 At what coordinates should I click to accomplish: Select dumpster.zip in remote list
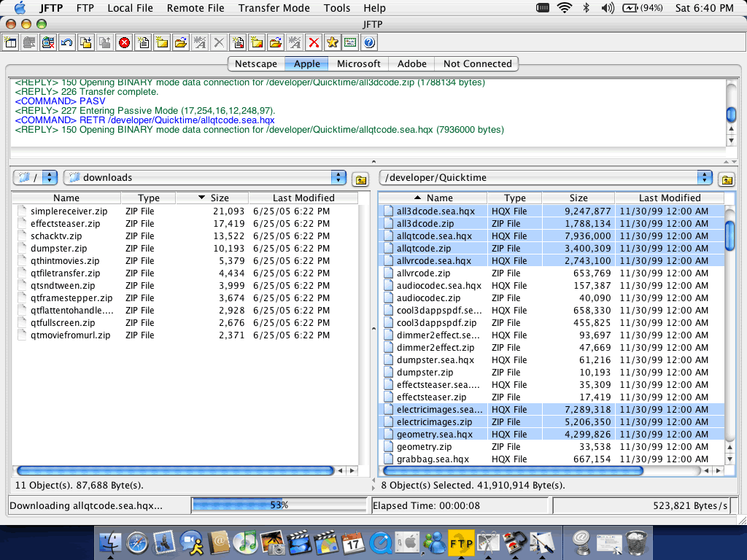coord(551,373)
